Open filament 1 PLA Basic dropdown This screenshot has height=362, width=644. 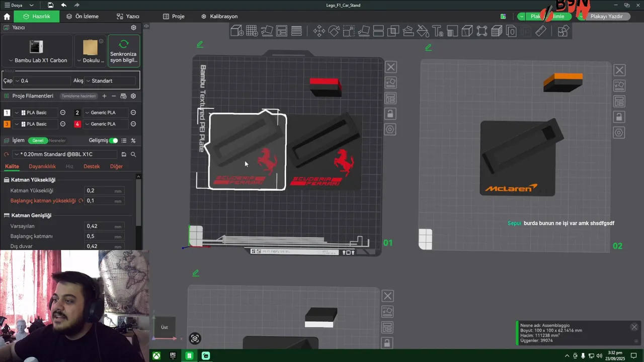(35, 113)
